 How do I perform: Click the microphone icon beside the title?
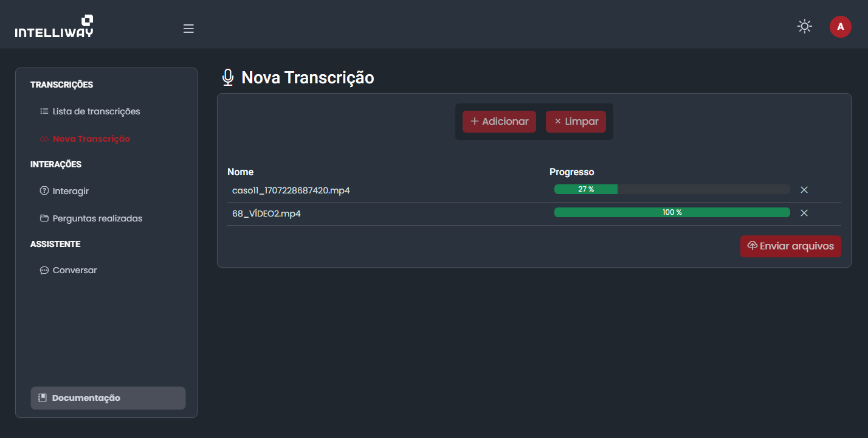[x=228, y=78]
